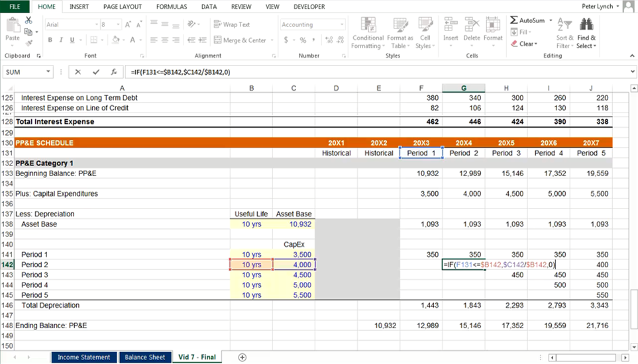Switch to the DATA tab
This screenshot has height=364, width=638.
(209, 7)
